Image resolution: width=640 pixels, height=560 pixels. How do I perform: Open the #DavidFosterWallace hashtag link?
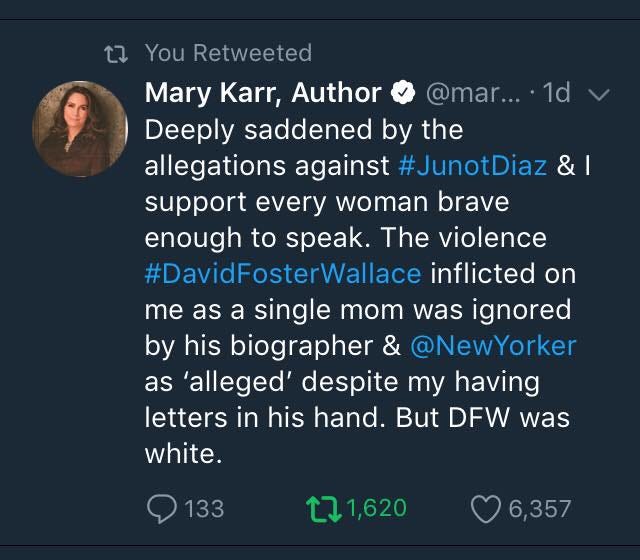coord(283,273)
